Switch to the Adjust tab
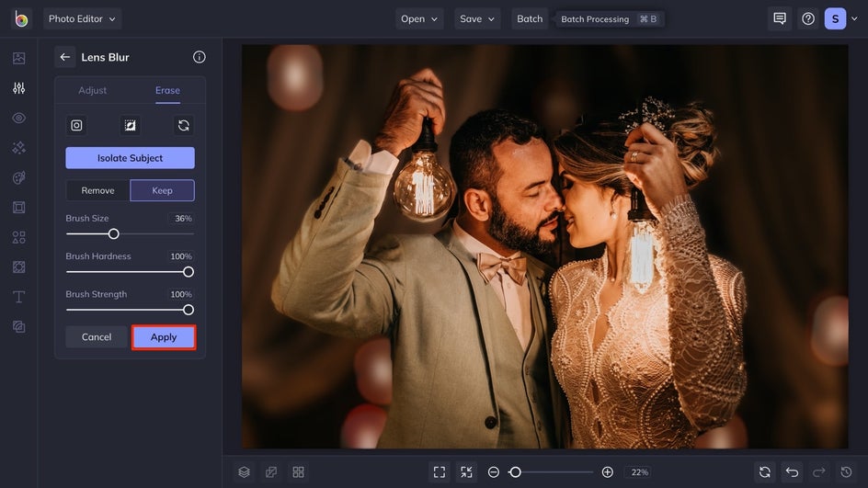Image resolution: width=868 pixels, height=488 pixels. pyautogui.click(x=93, y=90)
